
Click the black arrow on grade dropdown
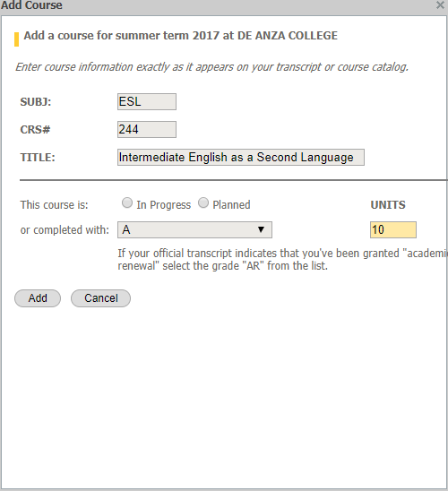point(261,230)
